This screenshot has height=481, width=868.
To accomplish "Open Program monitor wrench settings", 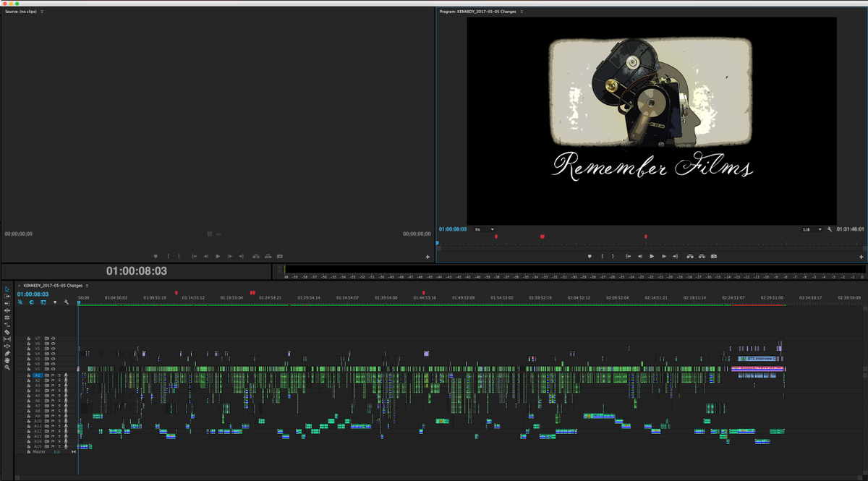I will 830,229.
